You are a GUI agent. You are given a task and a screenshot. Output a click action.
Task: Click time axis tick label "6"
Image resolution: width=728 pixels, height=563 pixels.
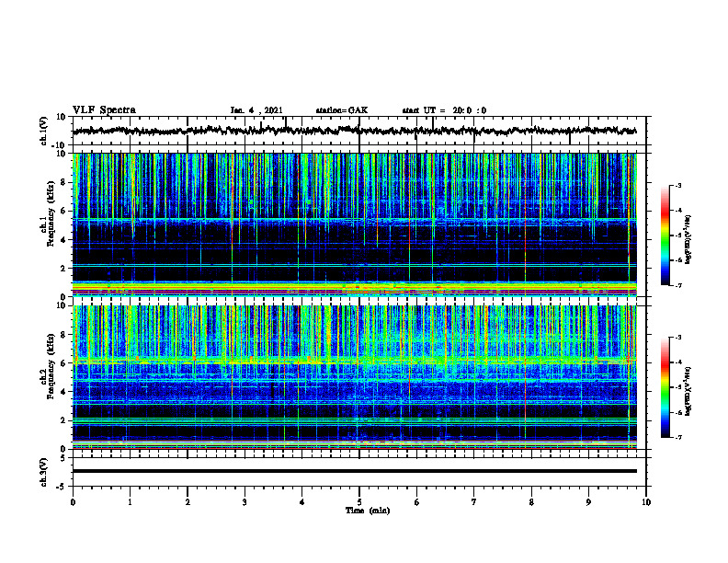[x=417, y=502]
